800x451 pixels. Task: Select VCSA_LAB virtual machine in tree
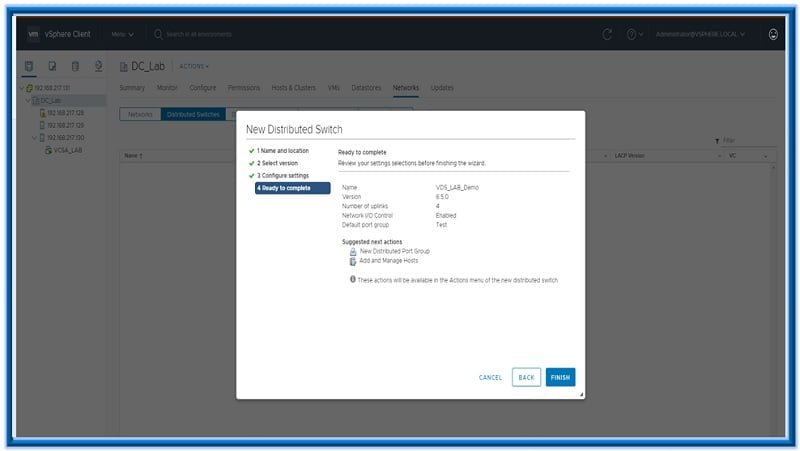(x=66, y=150)
